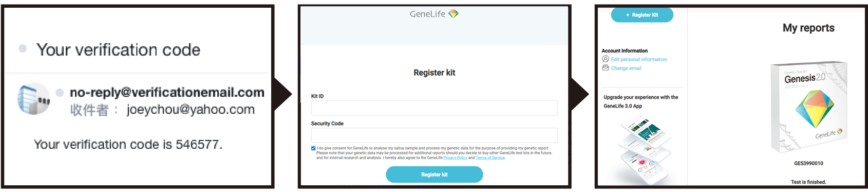
Task: Click the GeneLife diamond logo icon
Action: click(453, 14)
